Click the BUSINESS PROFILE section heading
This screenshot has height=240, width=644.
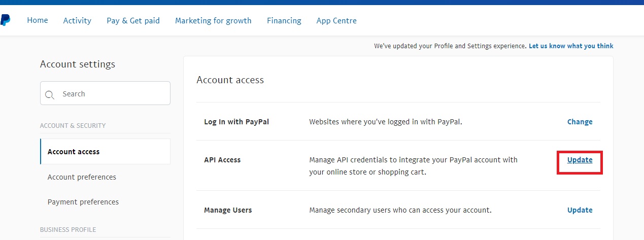pos(68,230)
